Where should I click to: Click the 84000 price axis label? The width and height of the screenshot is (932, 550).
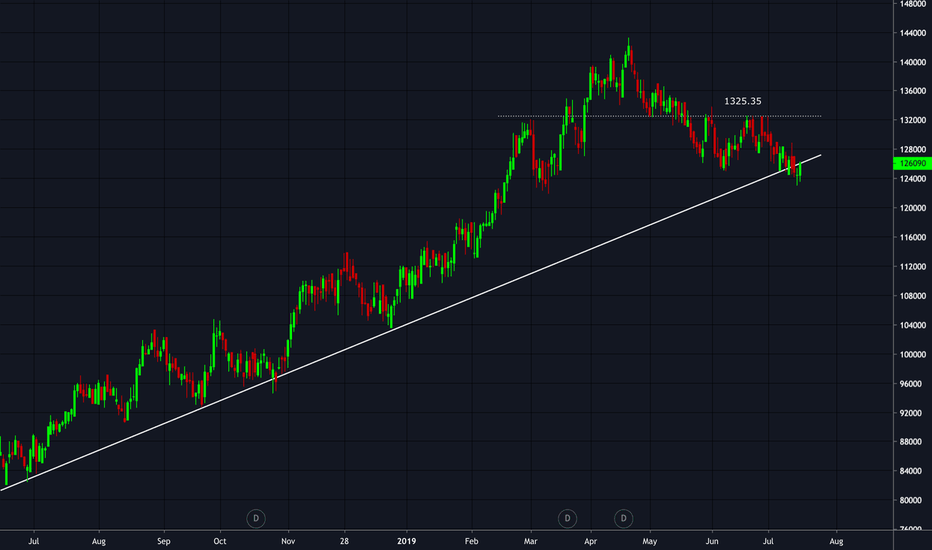point(912,471)
